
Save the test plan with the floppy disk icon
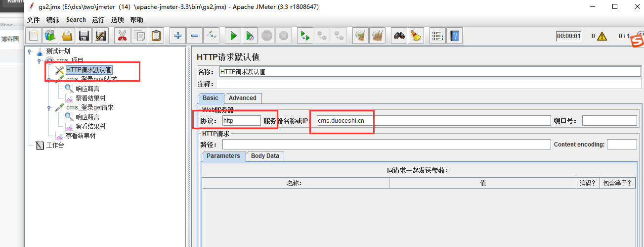coord(84,36)
